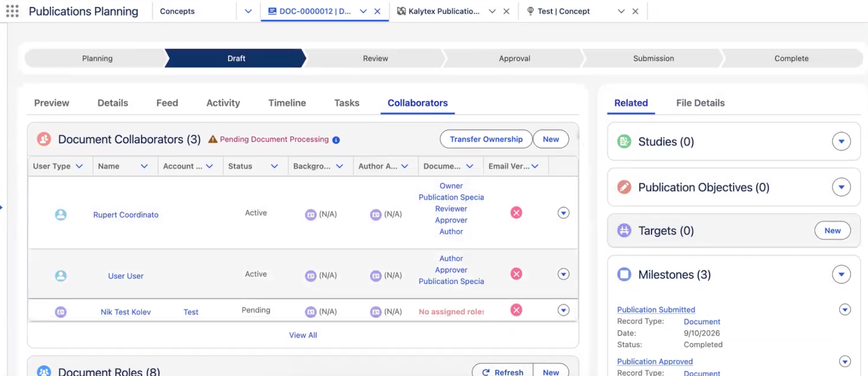Expand the Studies section menu
This screenshot has width=868, height=376.
pos(841,142)
